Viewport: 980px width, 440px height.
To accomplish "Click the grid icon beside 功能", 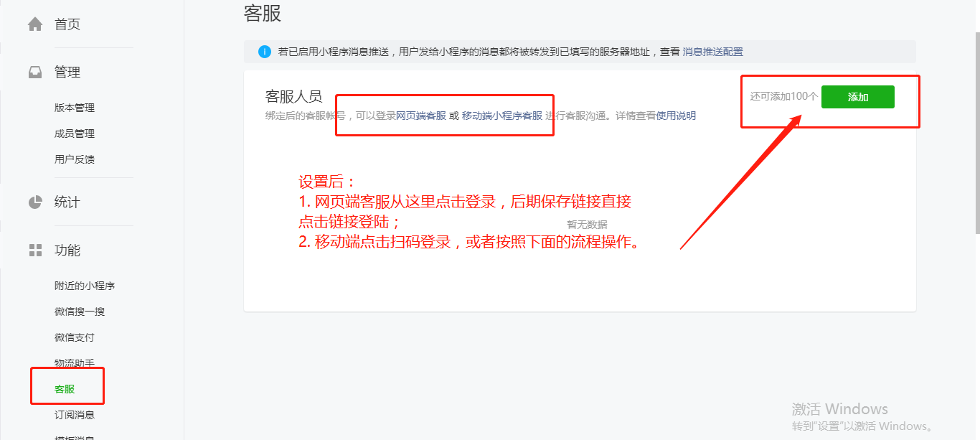I will tap(35, 251).
